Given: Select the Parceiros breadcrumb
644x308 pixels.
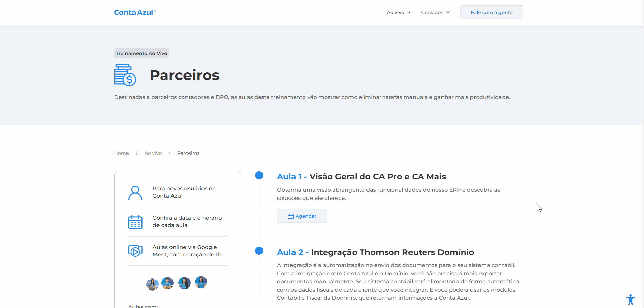Looking at the screenshot, I should 189,153.
